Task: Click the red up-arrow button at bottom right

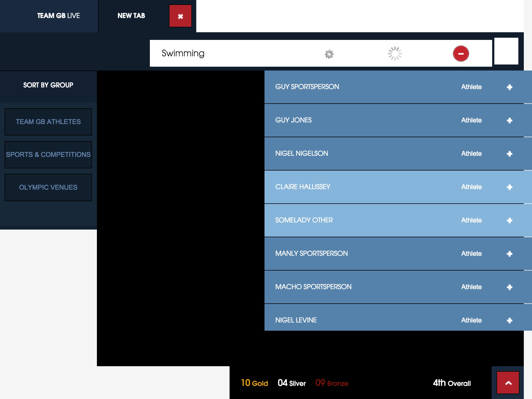Action: coord(508,383)
